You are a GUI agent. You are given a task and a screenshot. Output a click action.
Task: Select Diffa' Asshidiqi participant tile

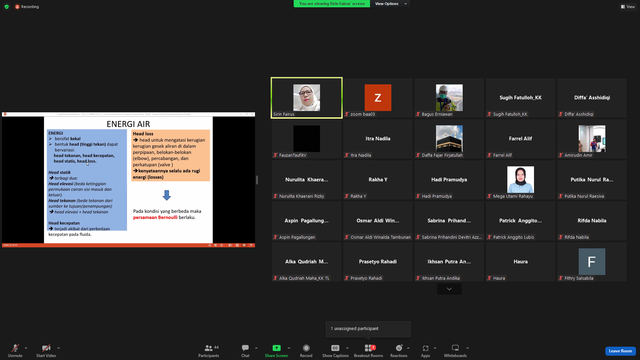[x=592, y=98]
